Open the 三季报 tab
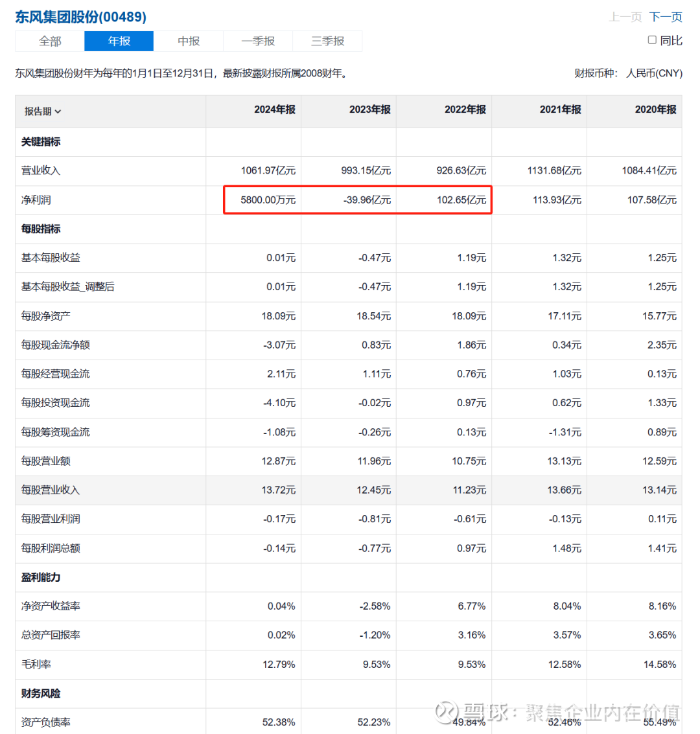Screen dimensions: 700x734 (327, 41)
